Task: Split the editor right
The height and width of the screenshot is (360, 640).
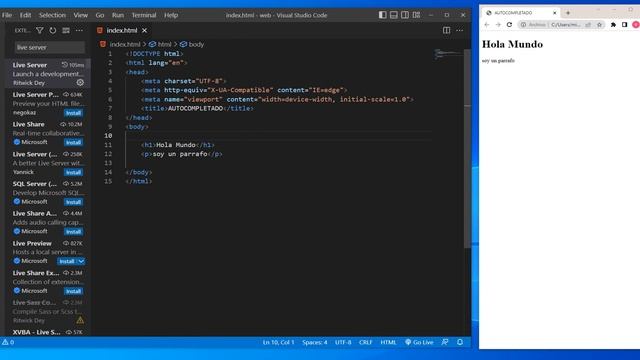Action: [447, 30]
